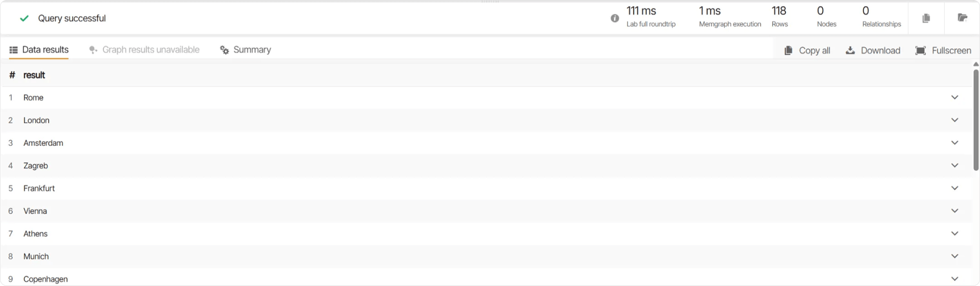Image resolution: width=980 pixels, height=286 pixels.
Task: Expand the Amsterdam row details
Action: pos(955,143)
